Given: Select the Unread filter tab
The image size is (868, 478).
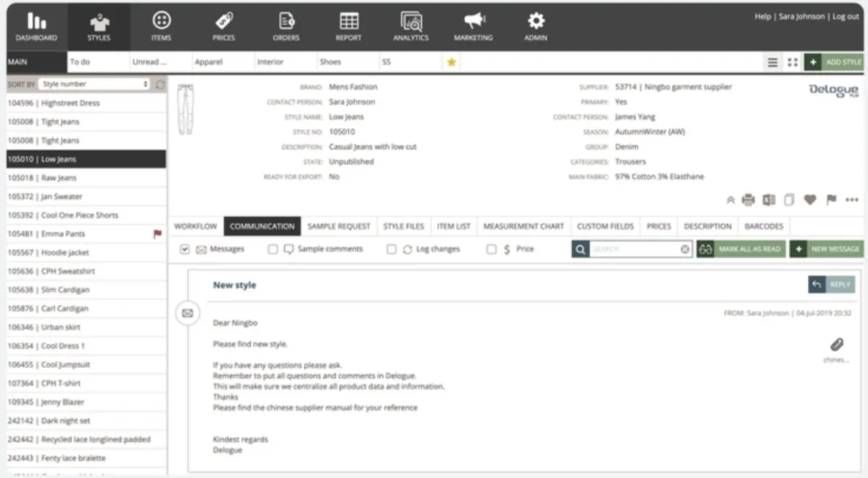Looking at the screenshot, I should pos(161,62).
